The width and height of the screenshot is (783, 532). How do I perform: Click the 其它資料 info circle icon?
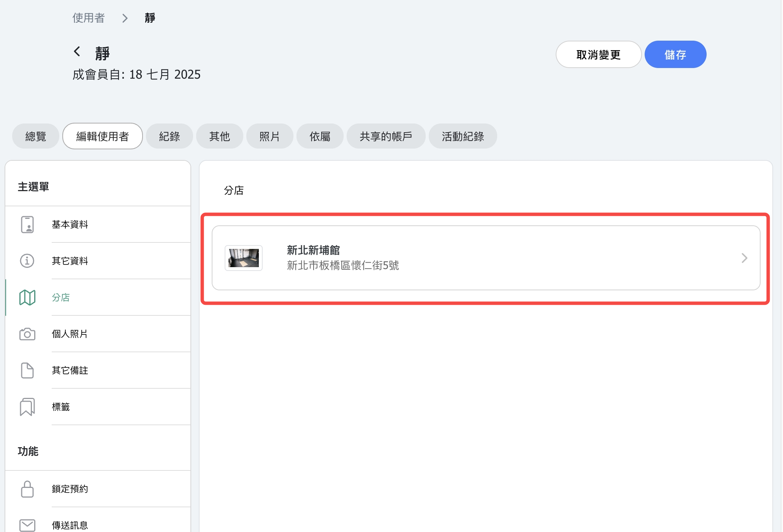pos(27,261)
